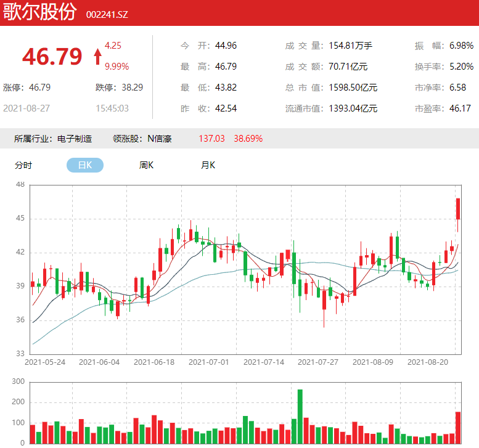
Task: Click the stock name 歌尔股份
Action: 39,12
